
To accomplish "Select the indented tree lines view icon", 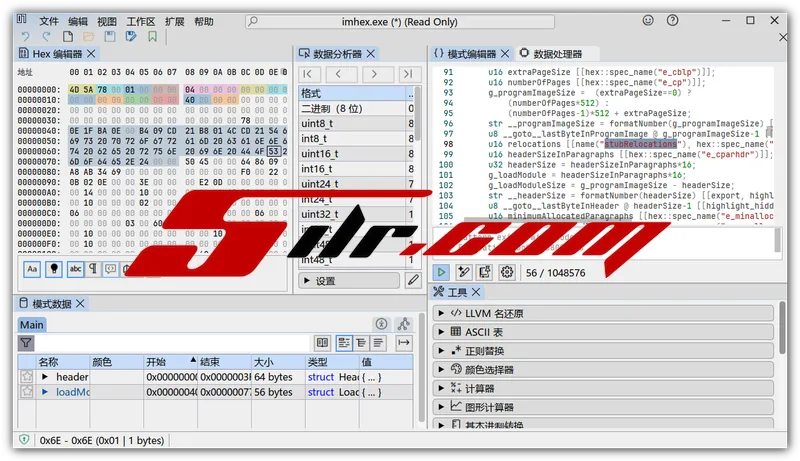I will click(x=361, y=343).
